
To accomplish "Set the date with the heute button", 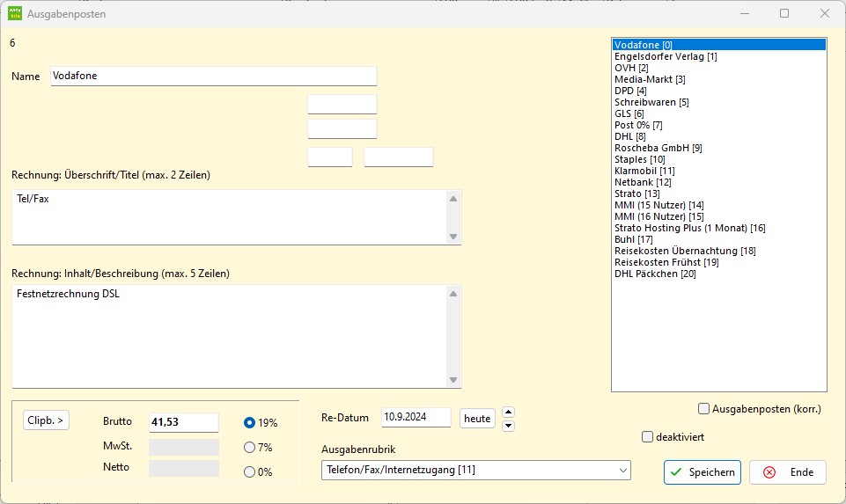I will coord(477,419).
